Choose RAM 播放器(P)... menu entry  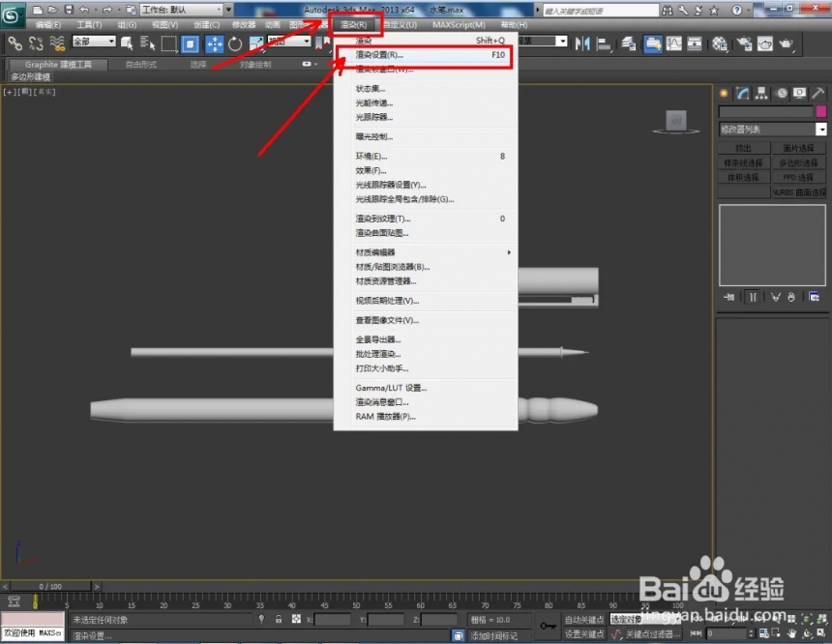[425, 417]
